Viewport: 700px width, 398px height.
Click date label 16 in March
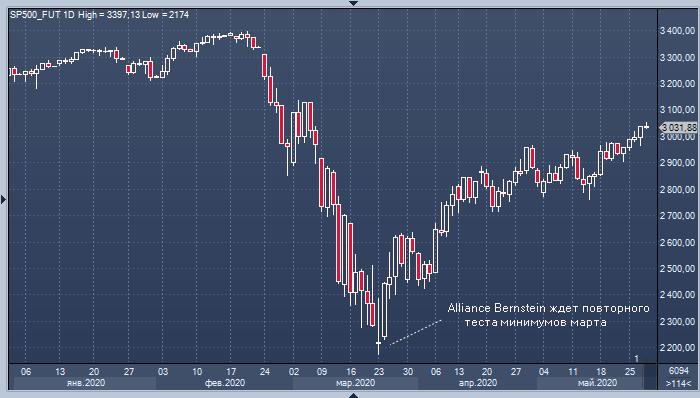(351, 371)
